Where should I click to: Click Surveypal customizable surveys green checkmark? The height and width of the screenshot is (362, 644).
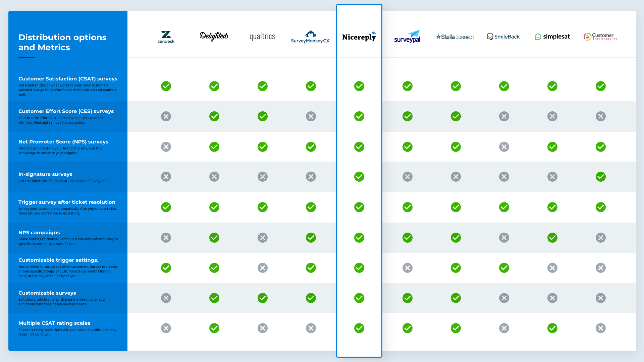tap(407, 297)
